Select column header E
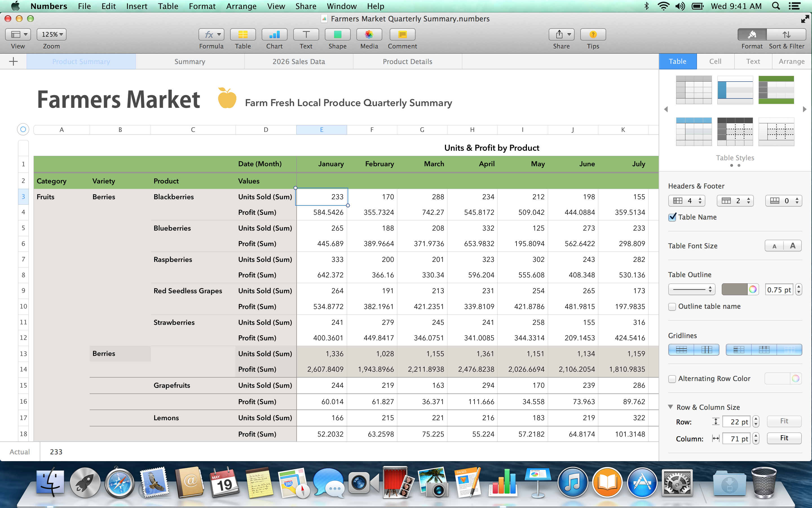The width and height of the screenshot is (812, 508). [x=321, y=130]
